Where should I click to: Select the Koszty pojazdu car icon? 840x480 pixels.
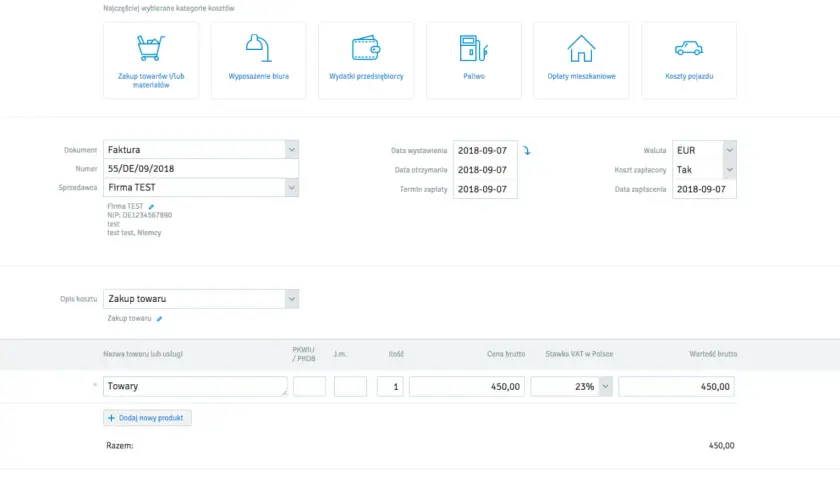coord(689,48)
